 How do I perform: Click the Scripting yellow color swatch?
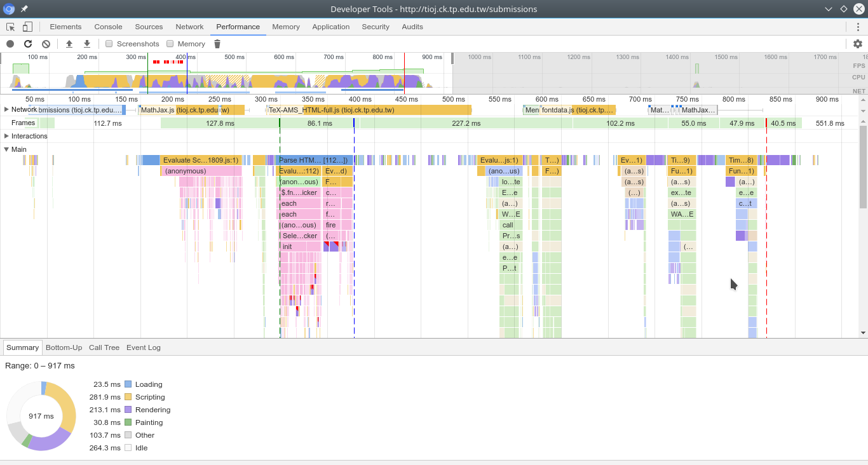(x=128, y=397)
